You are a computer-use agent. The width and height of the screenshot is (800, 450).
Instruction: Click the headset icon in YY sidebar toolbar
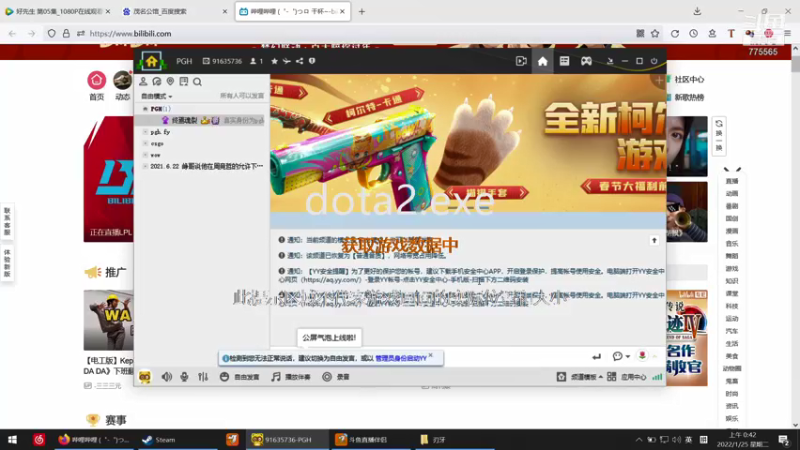pos(157,82)
